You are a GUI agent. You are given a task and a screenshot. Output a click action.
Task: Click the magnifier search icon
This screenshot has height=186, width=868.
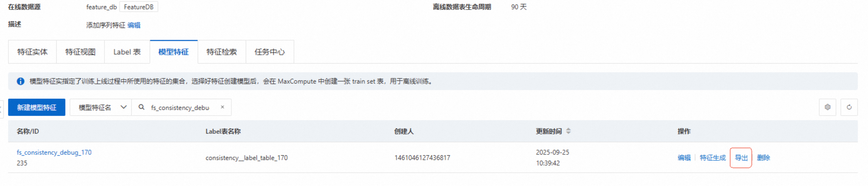(141, 107)
